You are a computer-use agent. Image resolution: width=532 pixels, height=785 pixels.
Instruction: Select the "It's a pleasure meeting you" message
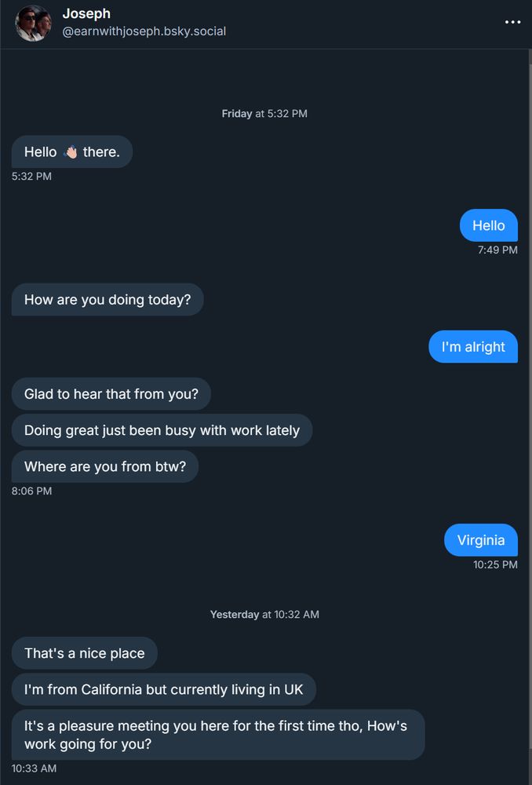coord(217,735)
